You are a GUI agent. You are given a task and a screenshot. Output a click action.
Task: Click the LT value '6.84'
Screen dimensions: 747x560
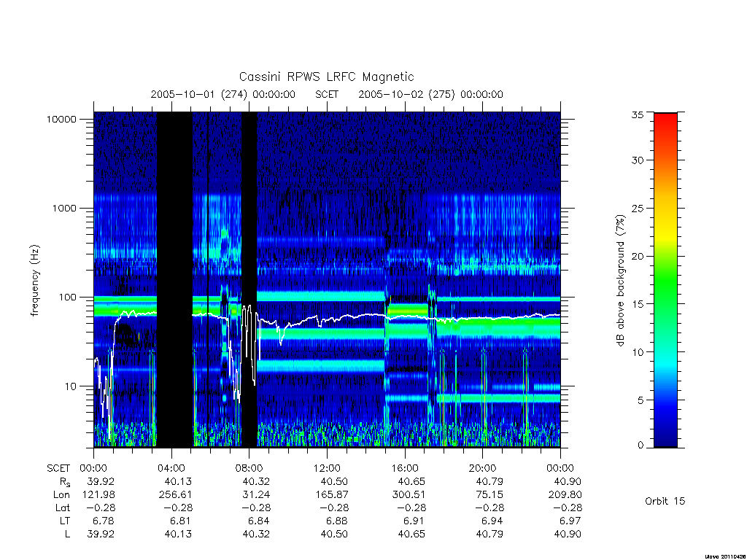pyautogui.click(x=260, y=521)
